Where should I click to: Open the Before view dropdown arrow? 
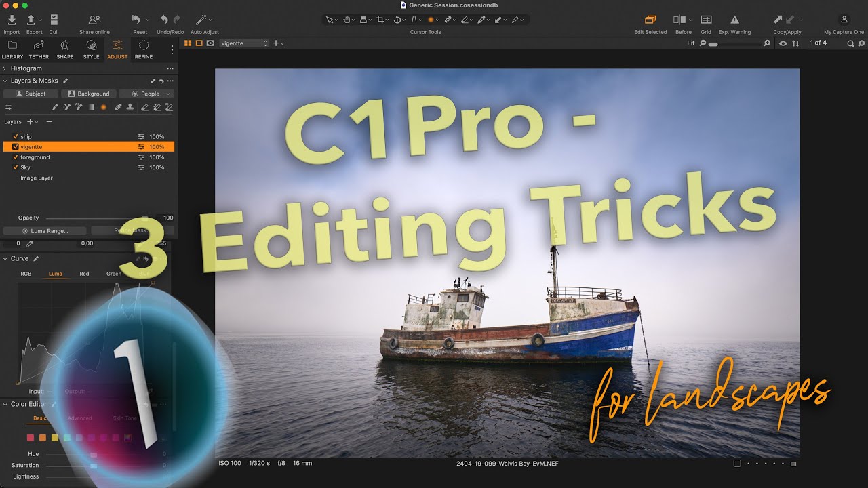tap(690, 20)
